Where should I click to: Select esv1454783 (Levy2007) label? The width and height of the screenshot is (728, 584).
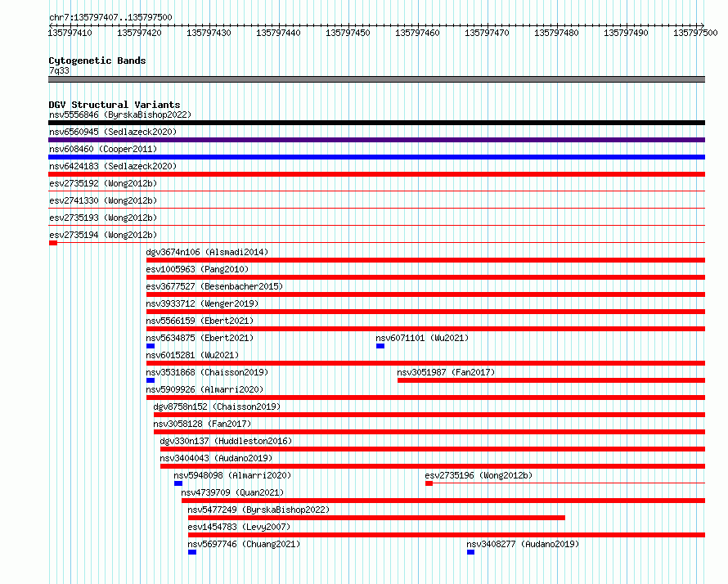[x=239, y=527]
